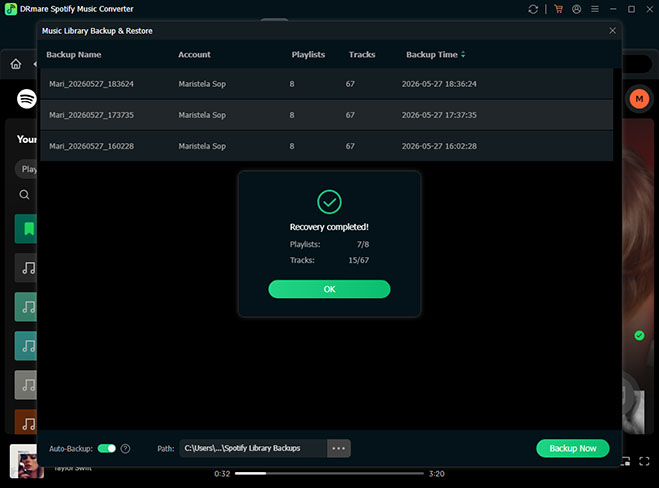This screenshot has height=488, width=659.
Task: Click backup time 2026-05-27 18:36:24
Action: [x=439, y=84]
